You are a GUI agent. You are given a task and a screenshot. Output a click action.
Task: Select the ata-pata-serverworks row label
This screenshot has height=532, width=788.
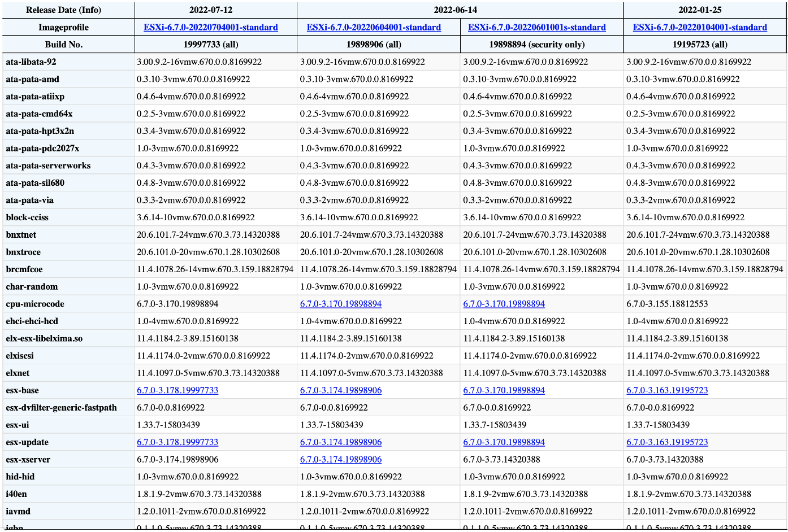tap(48, 165)
